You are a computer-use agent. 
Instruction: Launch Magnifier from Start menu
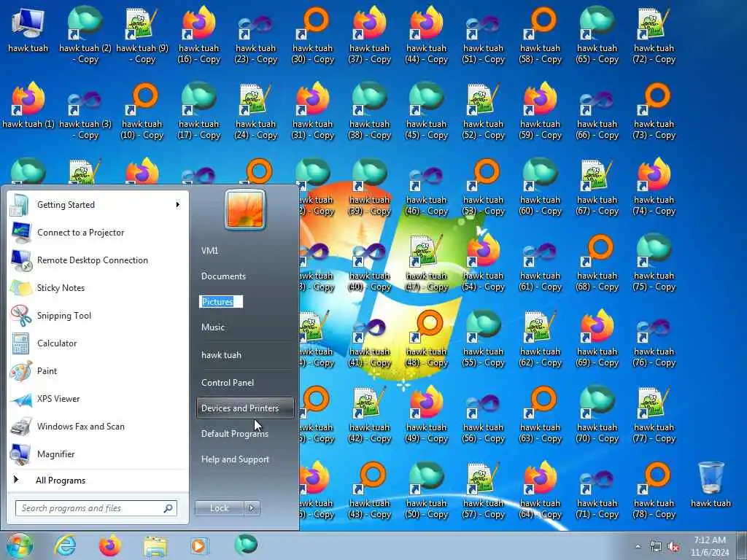click(98, 454)
